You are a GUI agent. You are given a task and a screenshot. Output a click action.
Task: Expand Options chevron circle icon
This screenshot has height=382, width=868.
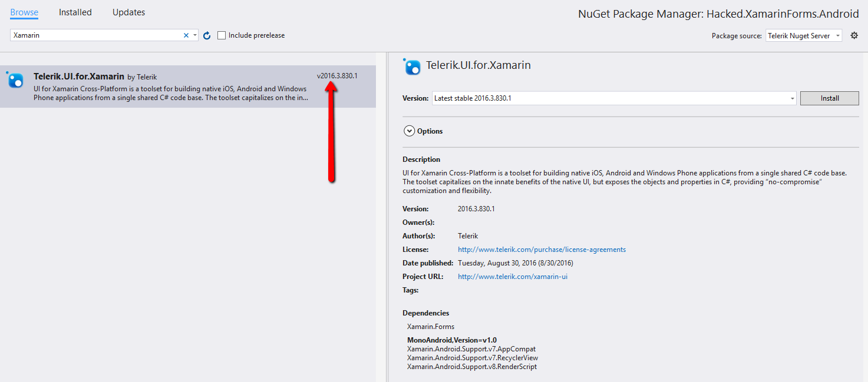409,131
